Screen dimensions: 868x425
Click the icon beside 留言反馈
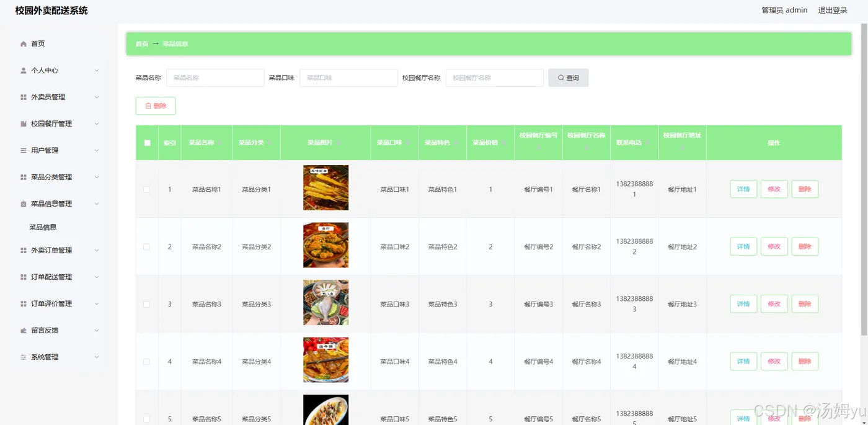[24, 331]
